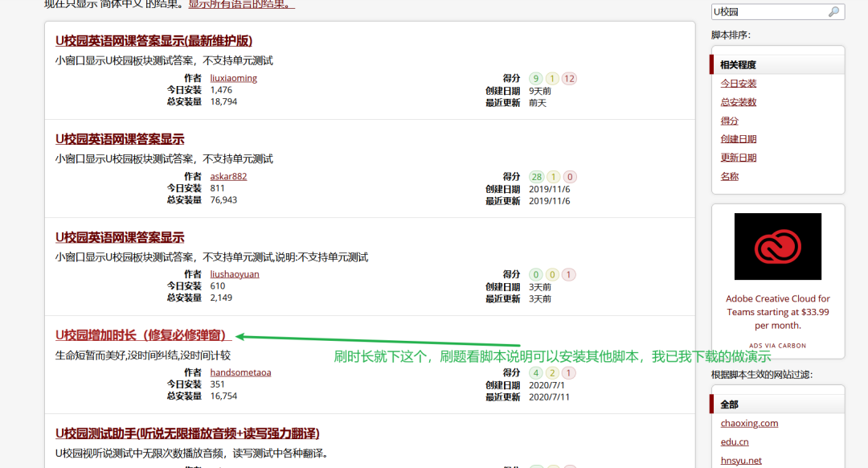Select the 全部 site filter
868x468 pixels.
coord(730,404)
